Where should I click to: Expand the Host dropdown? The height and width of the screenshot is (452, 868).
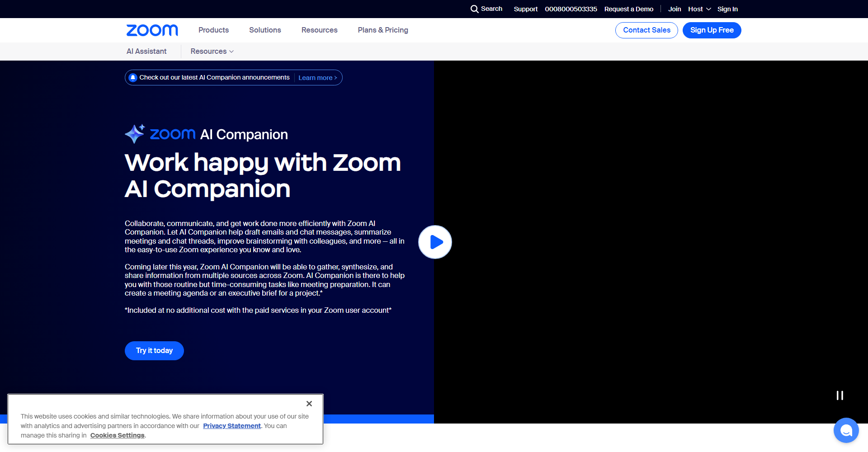(x=699, y=9)
